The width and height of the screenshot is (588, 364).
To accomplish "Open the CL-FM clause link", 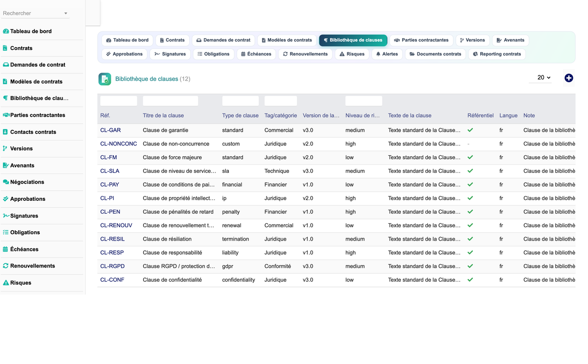I will click(109, 157).
